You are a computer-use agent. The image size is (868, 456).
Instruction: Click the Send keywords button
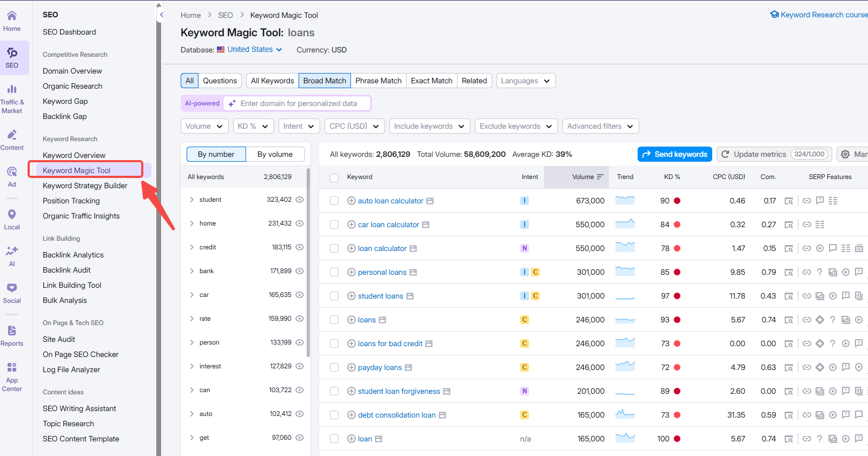pos(674,154)
